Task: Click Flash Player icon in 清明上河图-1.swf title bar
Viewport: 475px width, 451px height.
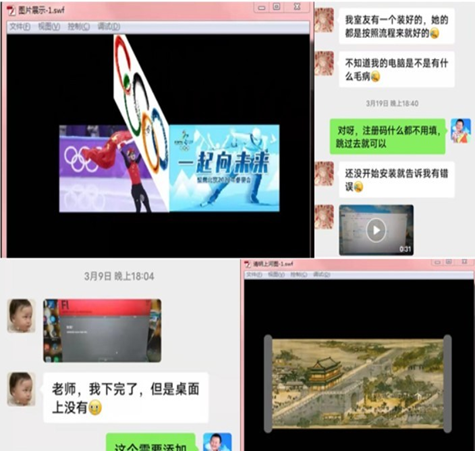Action: click(x=248, y=264)
